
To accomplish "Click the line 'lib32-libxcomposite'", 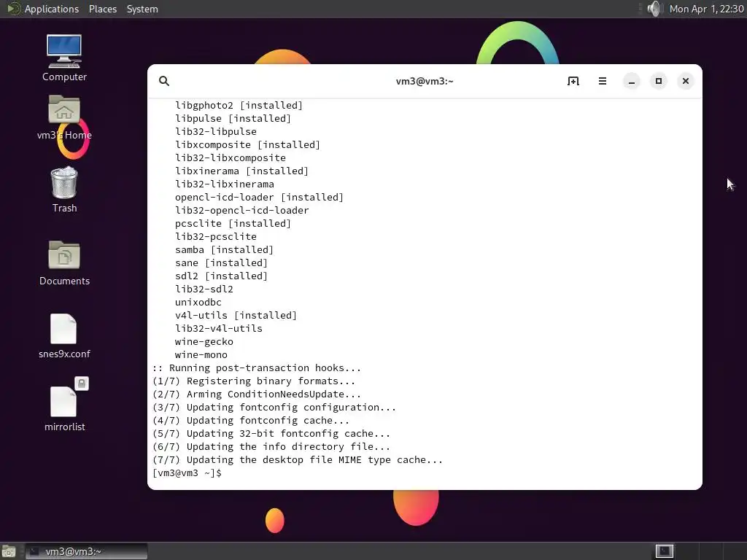I will [x=230, y=157].
